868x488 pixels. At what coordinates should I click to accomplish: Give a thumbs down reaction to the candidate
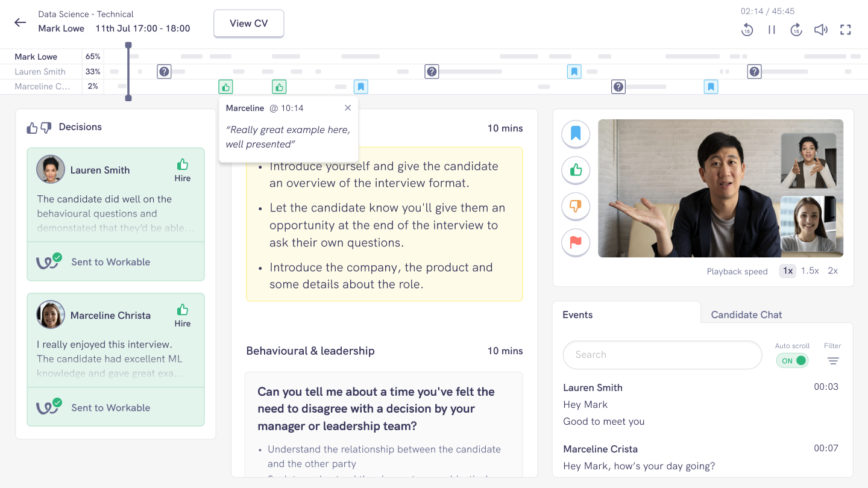575,206
